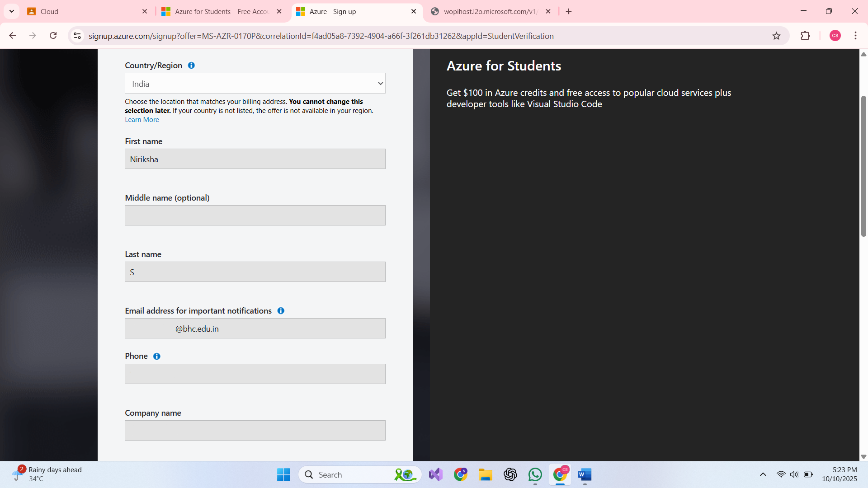Open a new browser tab

(569, 11)
